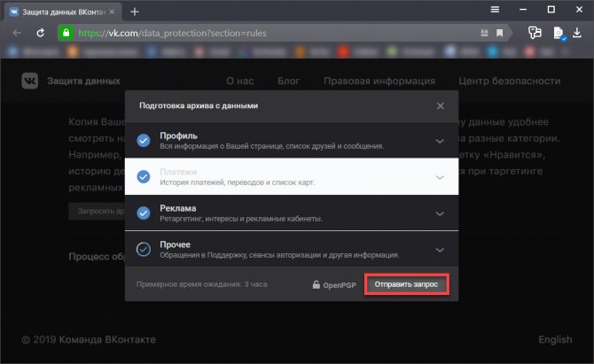This screenshot has height=364, width=594.
Task: Expand the Профиль section chevron
Action: coord(440,141)
